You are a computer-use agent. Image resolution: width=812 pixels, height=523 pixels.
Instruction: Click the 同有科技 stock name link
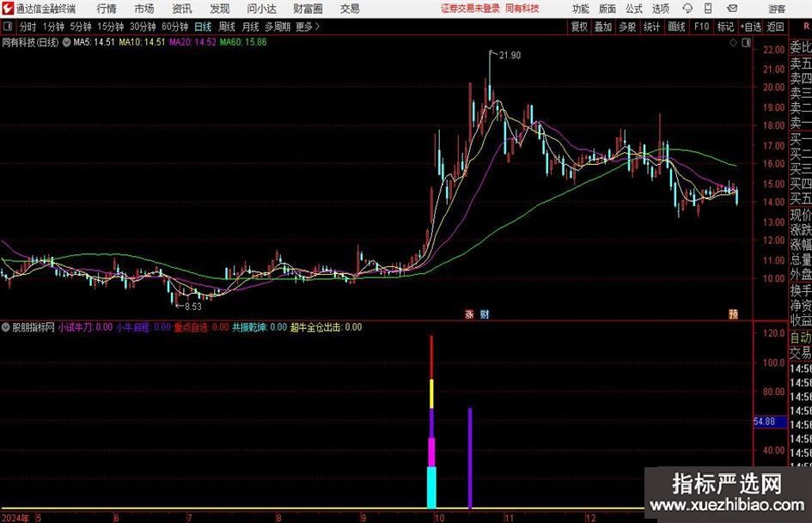(x=522, y=9)
